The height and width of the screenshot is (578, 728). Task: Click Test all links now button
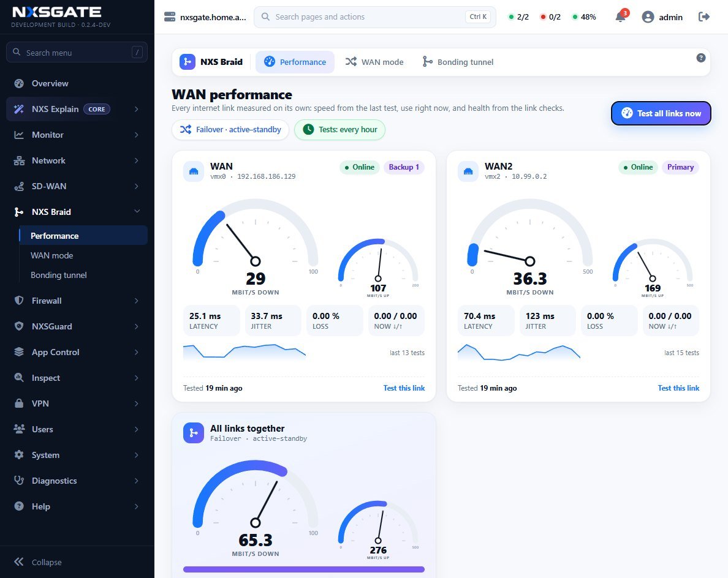(x=661, y=113)
